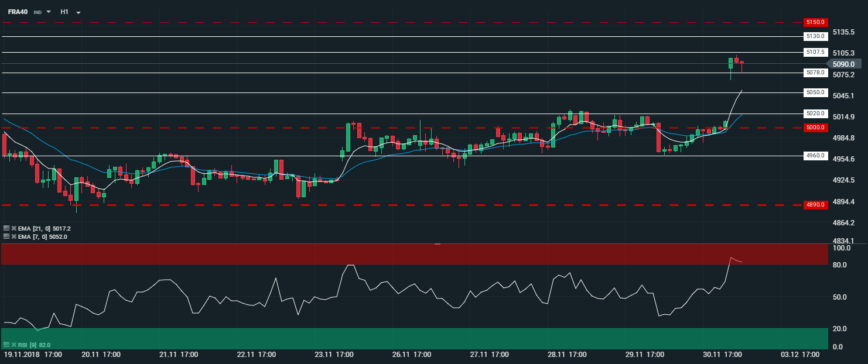
Task: Select the 4890.0 red price level label
Action: point(815,205)
